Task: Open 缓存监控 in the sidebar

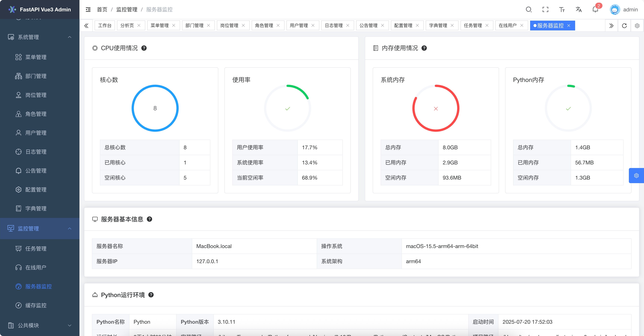Action: pyautogui.click(x=40, y=305)
